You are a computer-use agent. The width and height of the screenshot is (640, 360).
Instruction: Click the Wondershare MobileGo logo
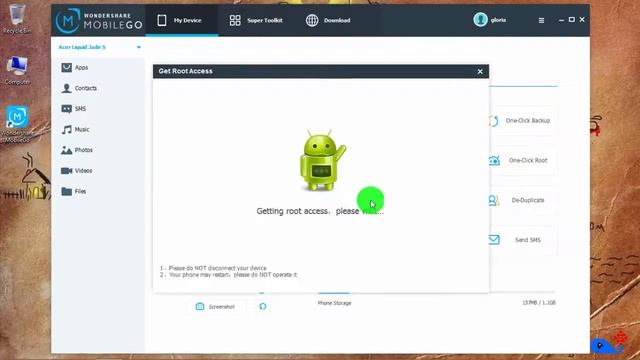[x=99, y=20]
